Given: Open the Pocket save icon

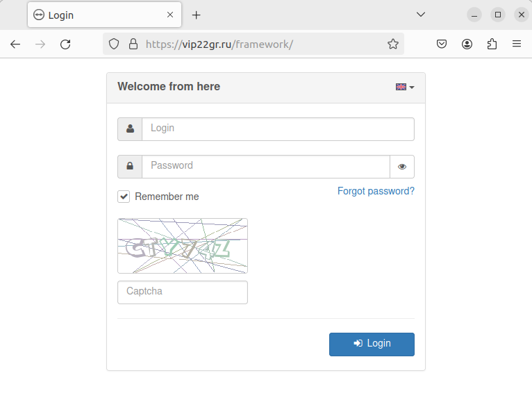Looking at the screenshot, I should pyautogui.click(x=441, y=44).
